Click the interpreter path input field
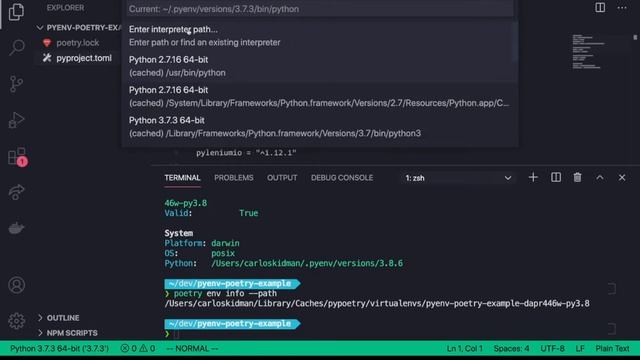Viewport: 640px width, 360px height. coord(320,9)
